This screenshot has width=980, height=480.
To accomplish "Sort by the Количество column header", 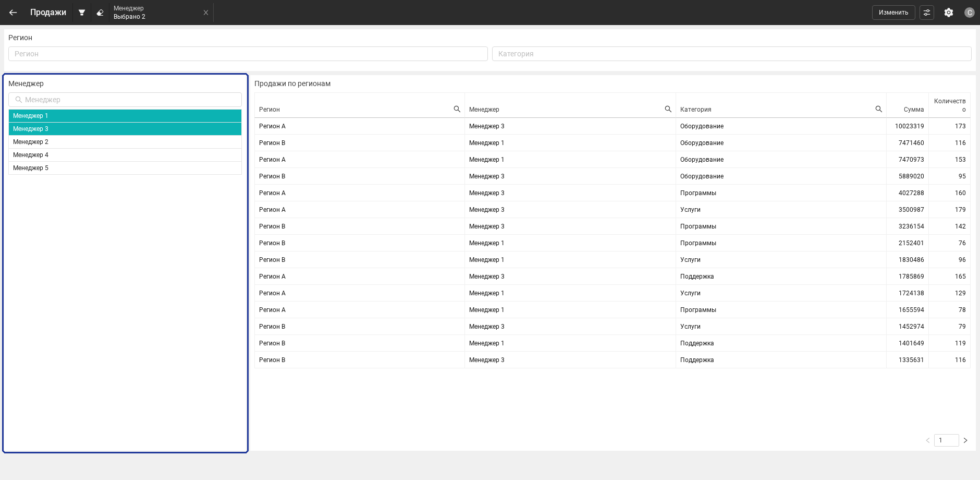I will [x=950, y=105].
